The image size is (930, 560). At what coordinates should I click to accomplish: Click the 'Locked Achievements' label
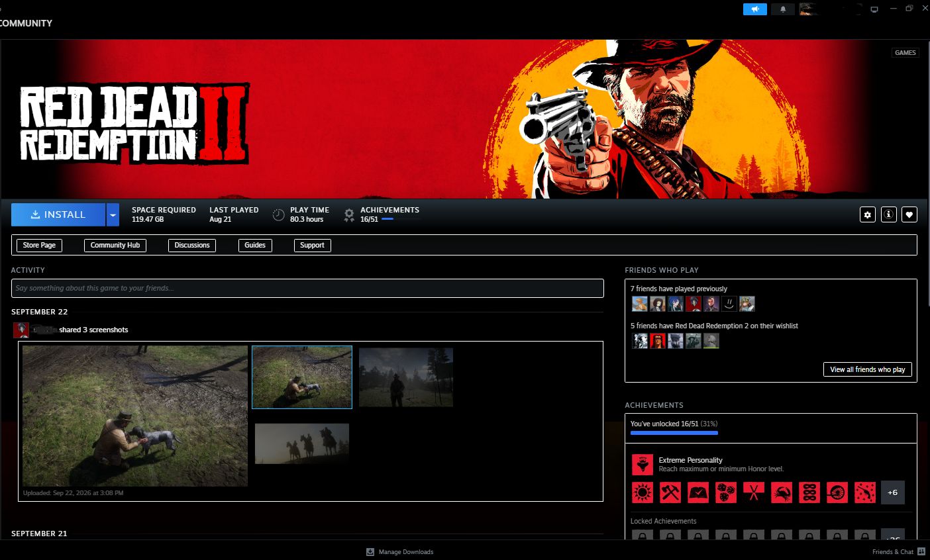pyautogui.click(x=663, y=521)
